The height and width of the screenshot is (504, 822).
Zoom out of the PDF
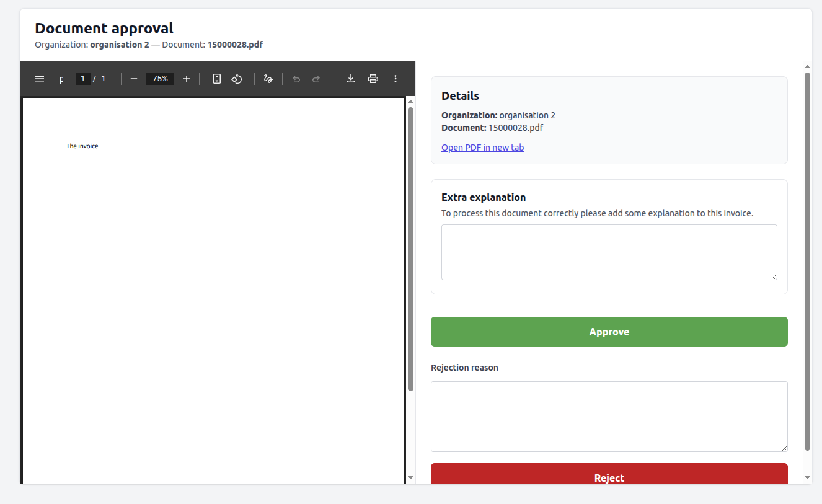tap(133, 79)
